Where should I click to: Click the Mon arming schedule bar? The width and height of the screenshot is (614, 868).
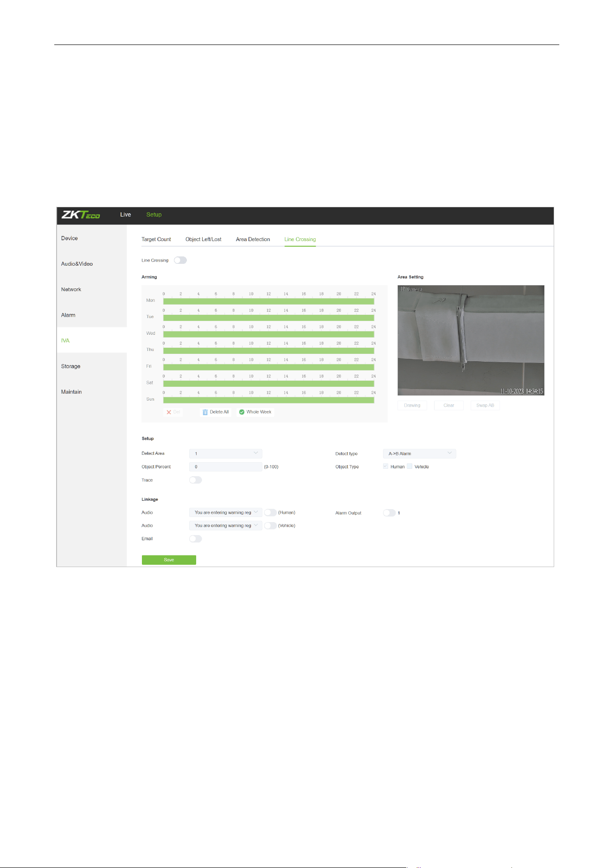tap(269, 301)
